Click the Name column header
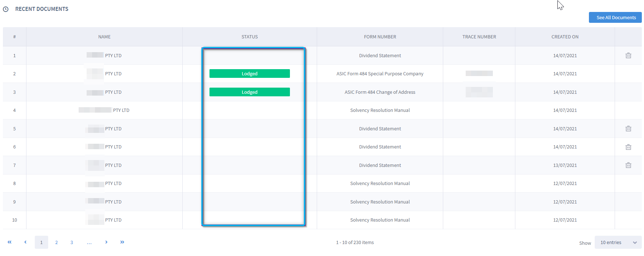 point(104,37)
